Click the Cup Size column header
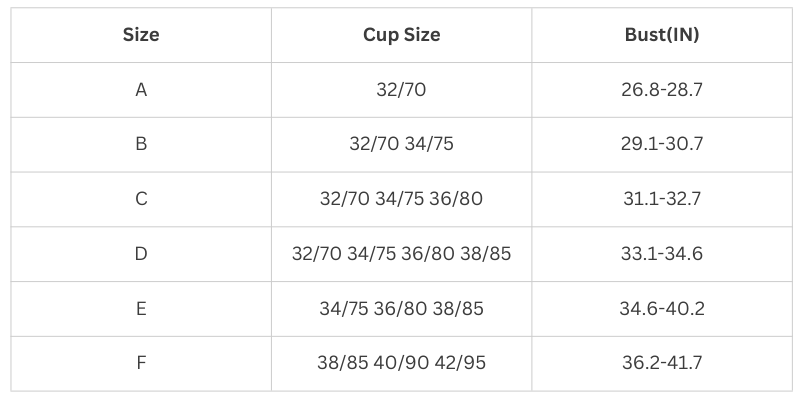The width and height of the screenshot is (800, 400). click(401, 35)
